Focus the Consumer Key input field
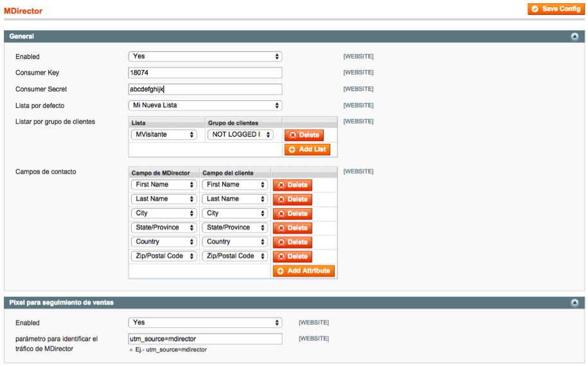The width and height of the screenshot is (588, 367). pos(205,73)
